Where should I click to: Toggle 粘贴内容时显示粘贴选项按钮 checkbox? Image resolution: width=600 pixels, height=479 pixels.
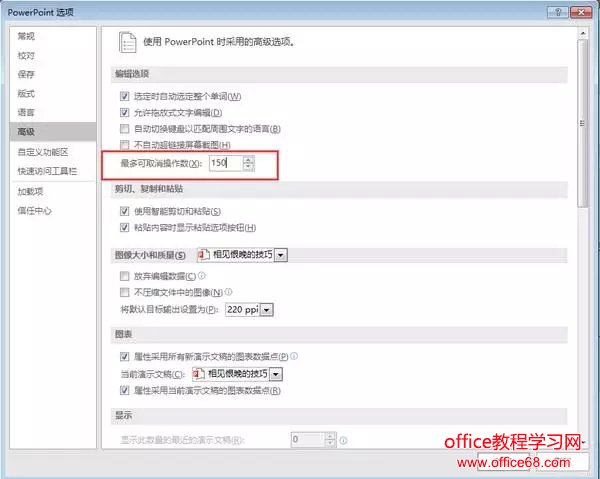click(x=124, y=228)
